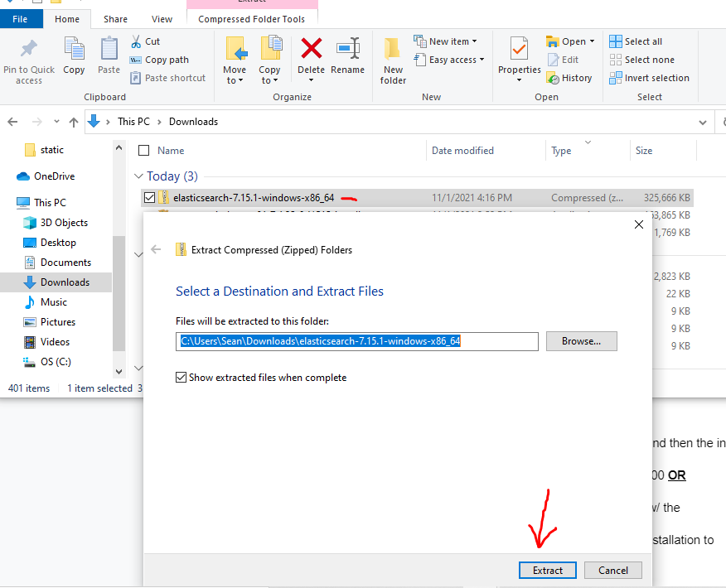Click the Paste clipboard icon
The width and height of the screenshot is (726, 588).
pos(109,49)
